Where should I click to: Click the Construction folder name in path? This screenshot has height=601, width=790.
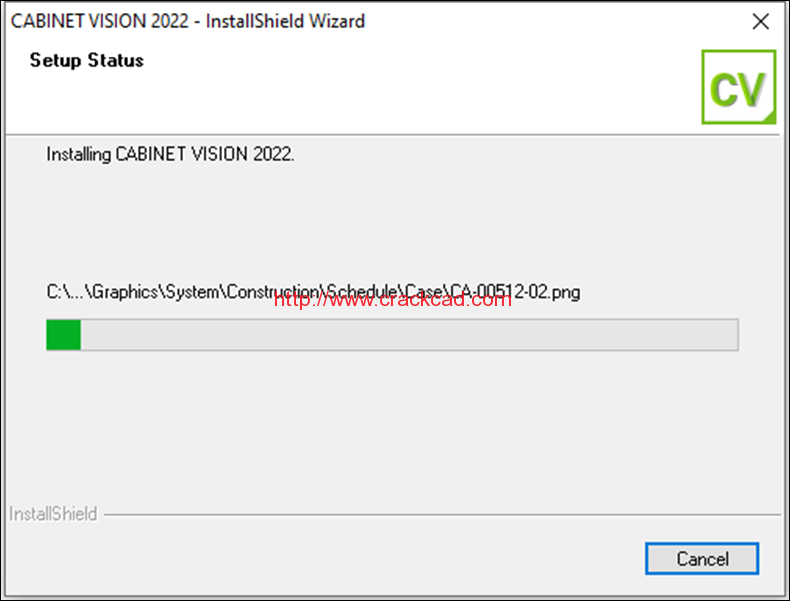click(x=273, y=292)
